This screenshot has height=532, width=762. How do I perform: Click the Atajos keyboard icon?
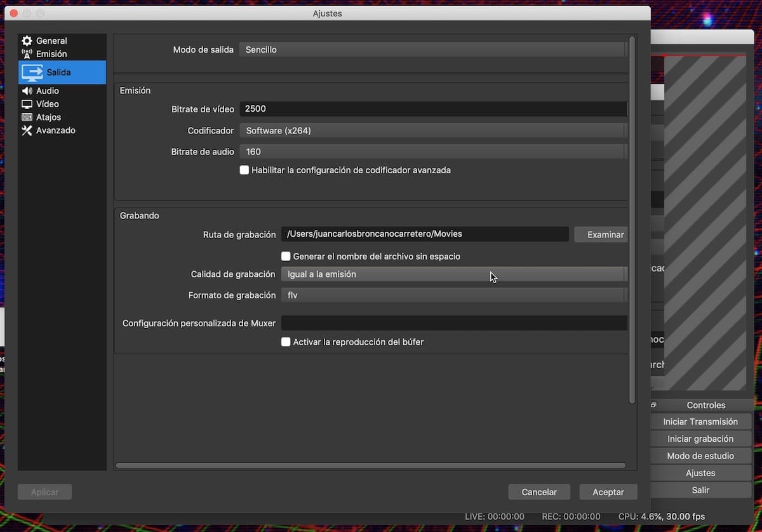click(x=27, y=117)
